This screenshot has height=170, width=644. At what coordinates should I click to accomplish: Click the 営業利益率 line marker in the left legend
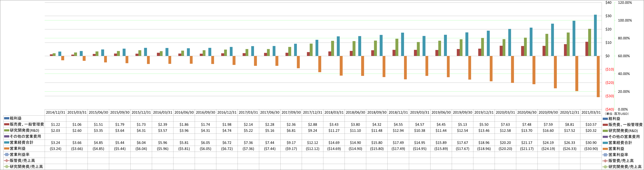[7, 155]
